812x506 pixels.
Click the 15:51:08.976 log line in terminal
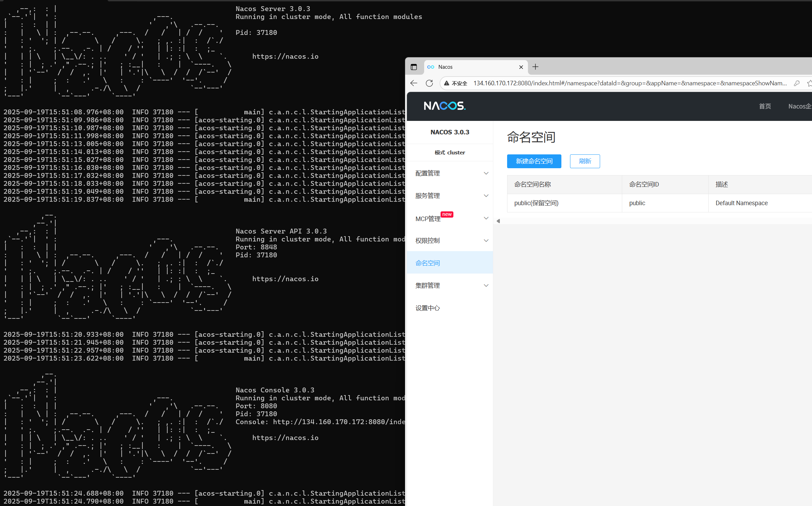coord(204,112)
